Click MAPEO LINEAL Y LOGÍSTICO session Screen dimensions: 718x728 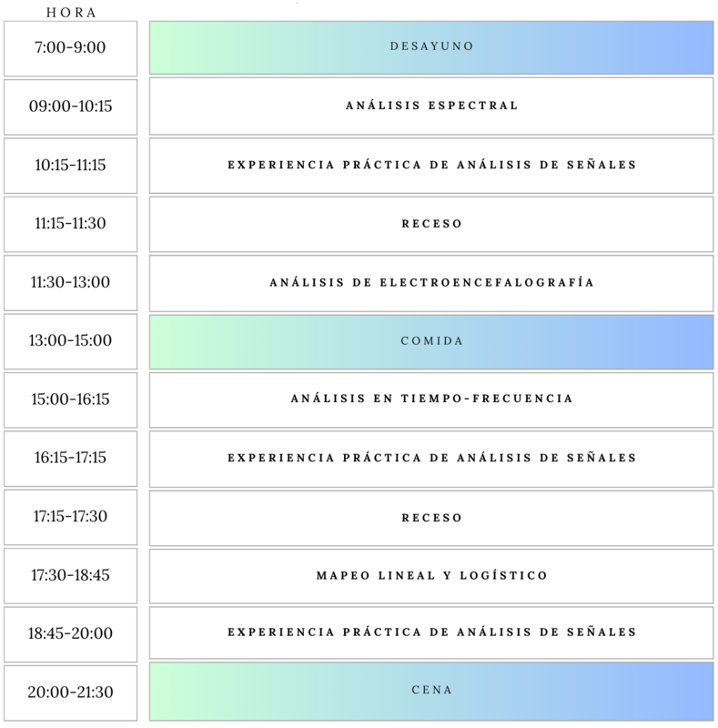(431, 576)
